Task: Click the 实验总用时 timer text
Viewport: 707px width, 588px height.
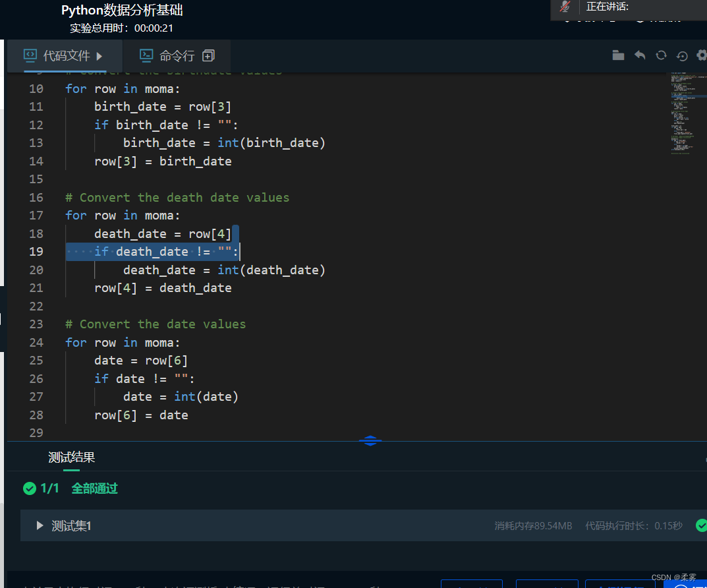Action: [121, 28]
